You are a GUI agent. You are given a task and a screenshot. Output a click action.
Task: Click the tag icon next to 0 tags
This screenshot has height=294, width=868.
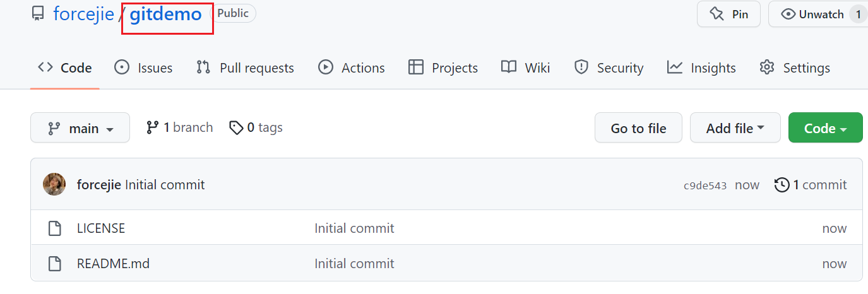pos(236,128)
